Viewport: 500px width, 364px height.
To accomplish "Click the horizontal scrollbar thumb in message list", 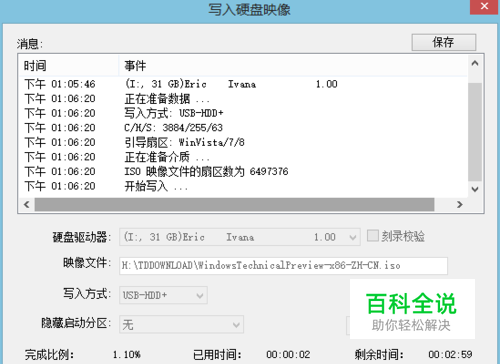I will [235, 204].
